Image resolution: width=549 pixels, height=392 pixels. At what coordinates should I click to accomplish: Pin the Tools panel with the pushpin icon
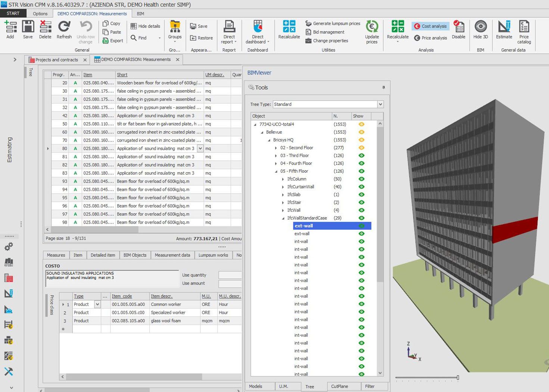click(383, 87)
